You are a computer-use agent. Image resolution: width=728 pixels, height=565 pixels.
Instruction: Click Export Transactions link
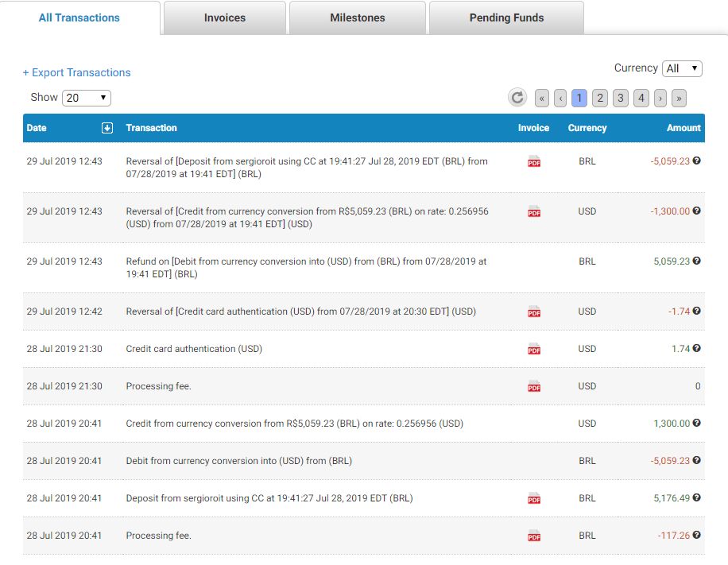pos(77,72)
